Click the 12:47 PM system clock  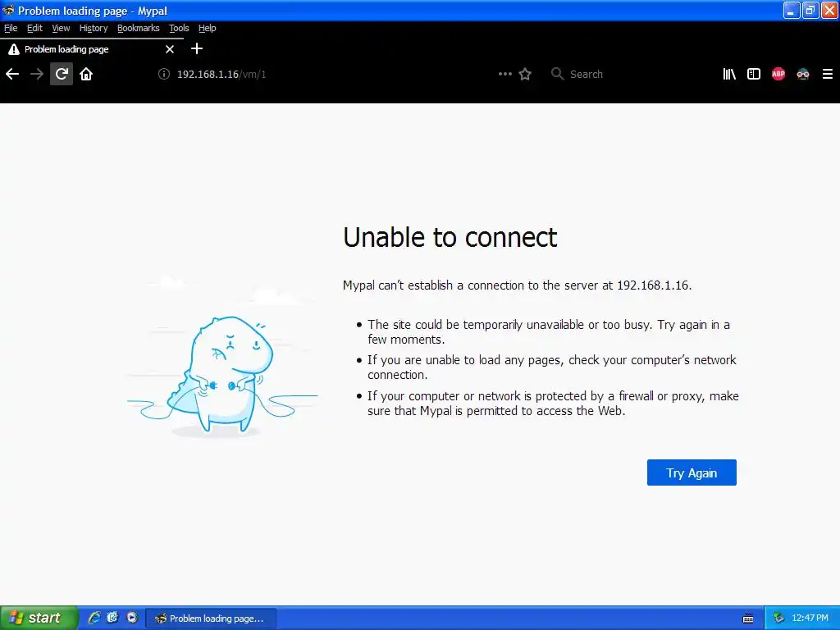pyautogui.click(x=810, y=619)
